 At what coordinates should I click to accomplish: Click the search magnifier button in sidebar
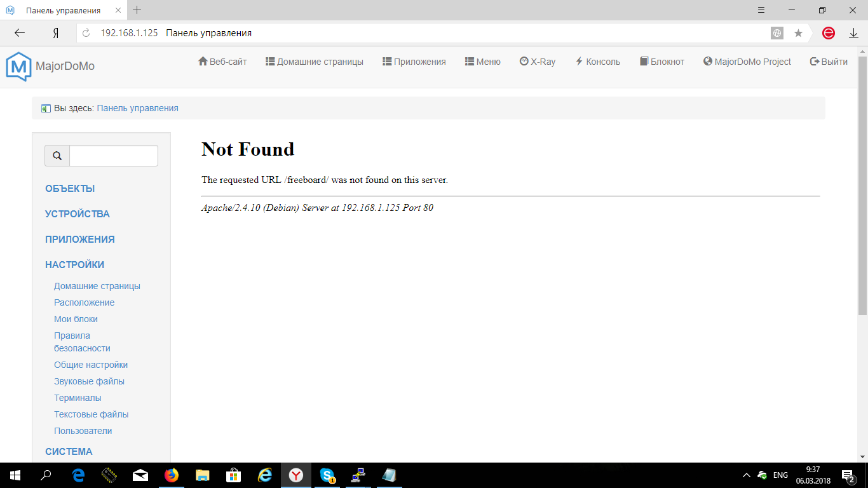(57, 156)
